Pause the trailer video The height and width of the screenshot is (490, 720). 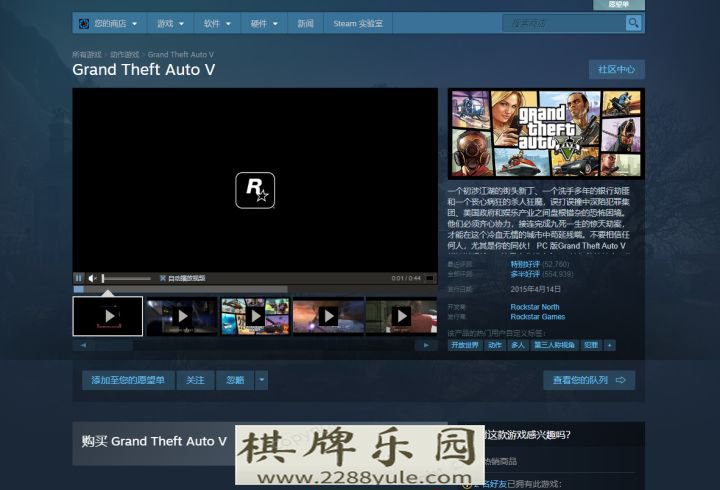point(79,278)
